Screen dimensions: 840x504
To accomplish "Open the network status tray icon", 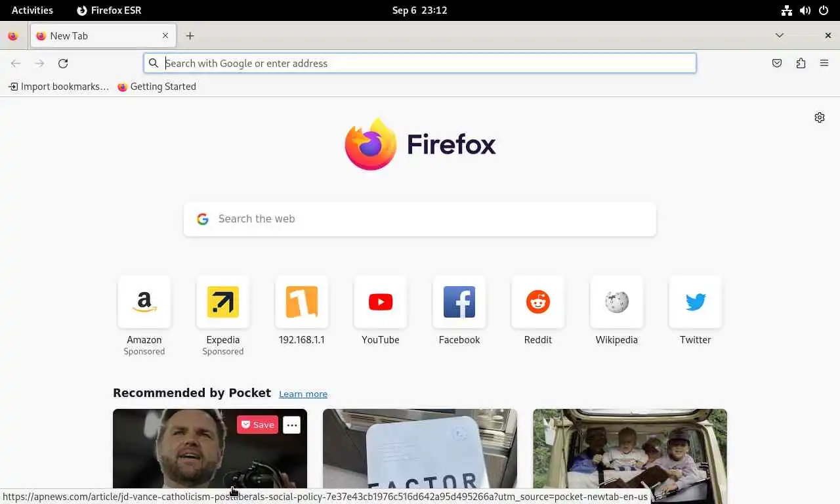I will point(787,10).
